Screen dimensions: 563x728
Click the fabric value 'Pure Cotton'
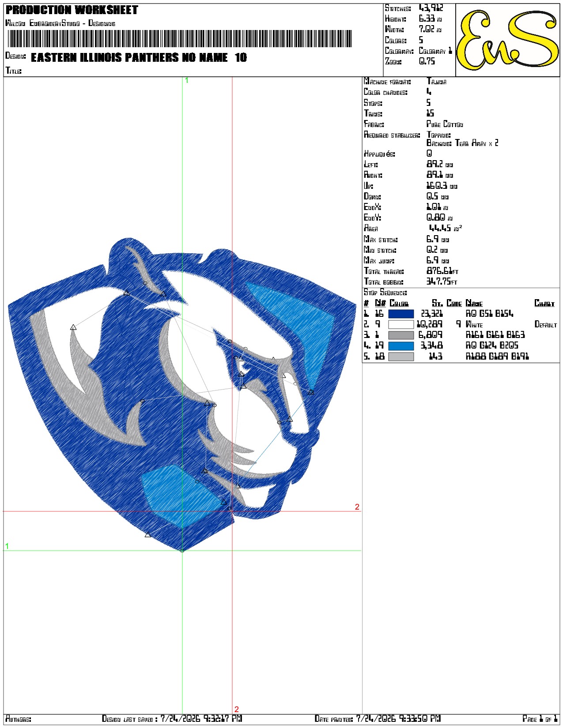445,124
